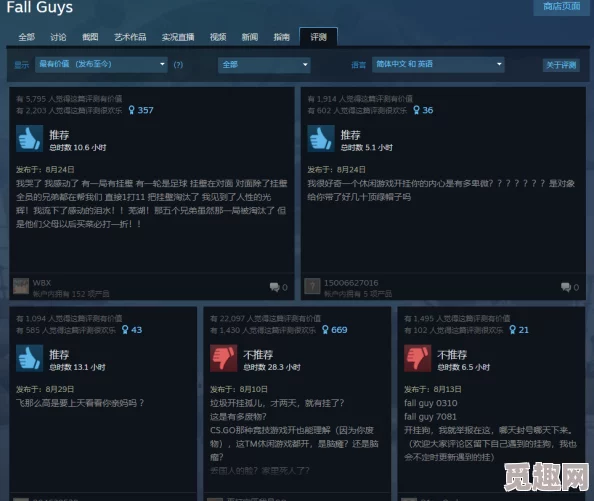Click the award icon next to 21

513,330
